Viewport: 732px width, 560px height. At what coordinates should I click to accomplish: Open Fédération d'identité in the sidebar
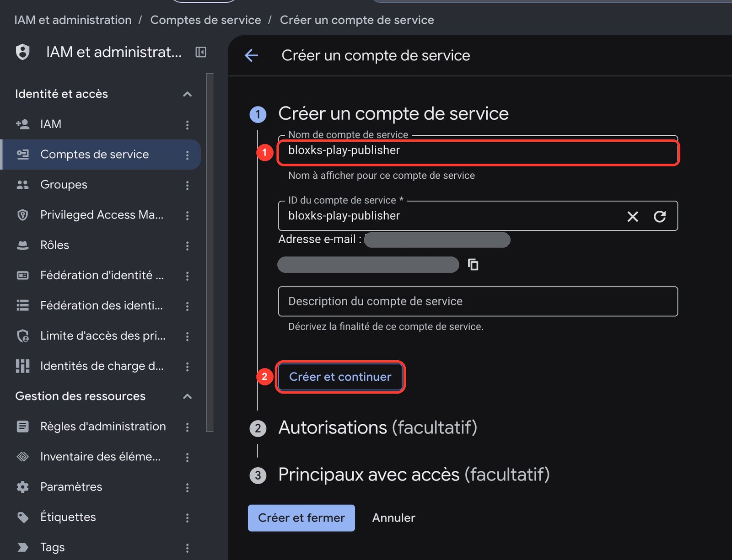101,275
